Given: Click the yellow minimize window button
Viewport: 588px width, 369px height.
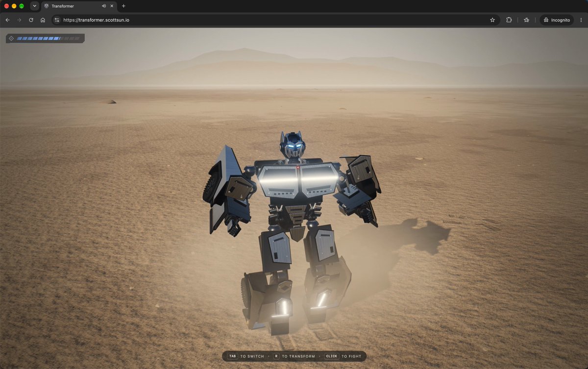Looking at the screenshot, I should click(14, 6).
